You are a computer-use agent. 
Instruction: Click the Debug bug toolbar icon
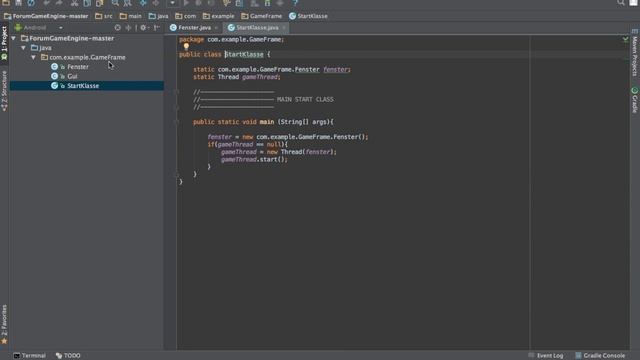[198, 3]
